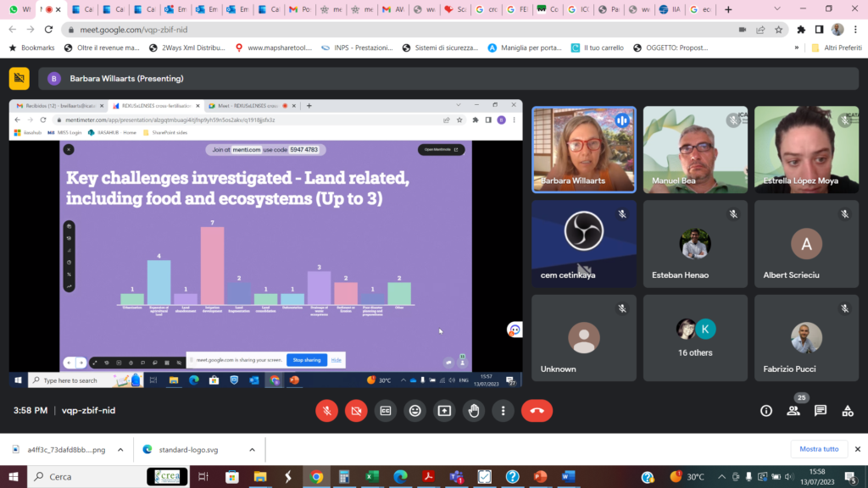The width and height of the screenshot is (868, 488).
Task: Show hidden bookmarks with the » overflow
Action: point(797,47)
